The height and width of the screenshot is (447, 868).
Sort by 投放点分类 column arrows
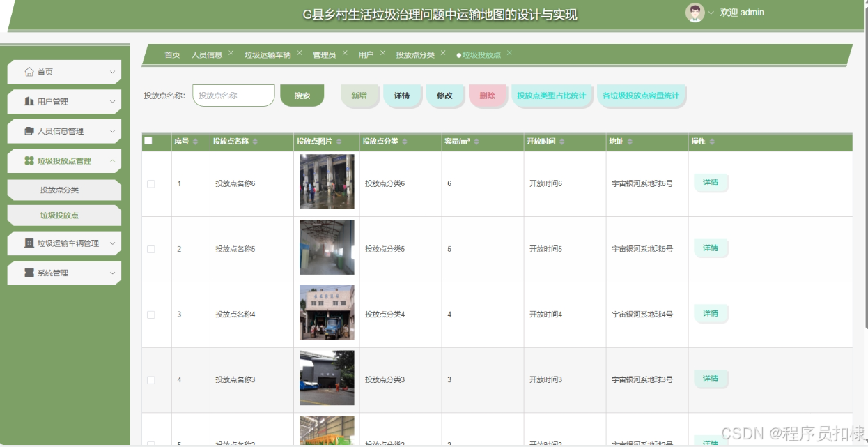404,142
